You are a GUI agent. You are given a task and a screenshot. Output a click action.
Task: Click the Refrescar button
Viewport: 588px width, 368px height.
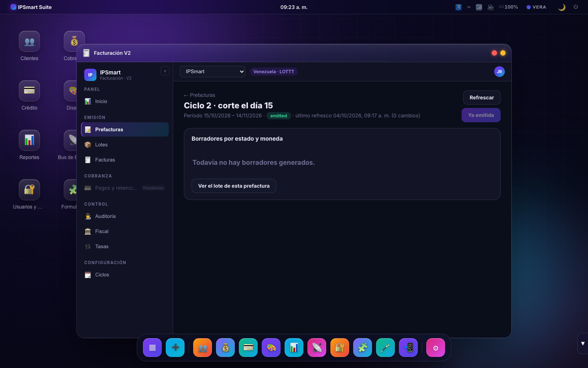(482, 98)
